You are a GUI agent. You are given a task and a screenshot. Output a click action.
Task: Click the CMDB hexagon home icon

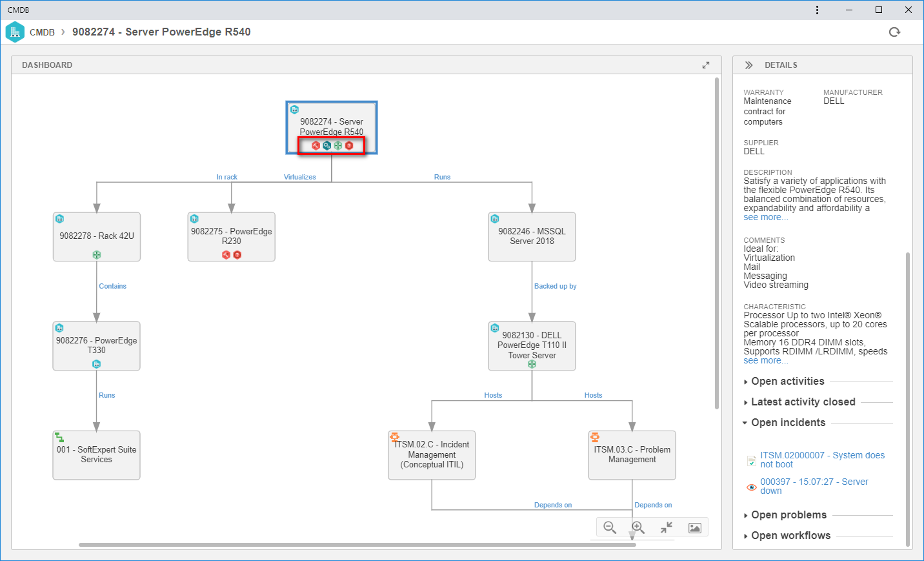coord(15,32)
